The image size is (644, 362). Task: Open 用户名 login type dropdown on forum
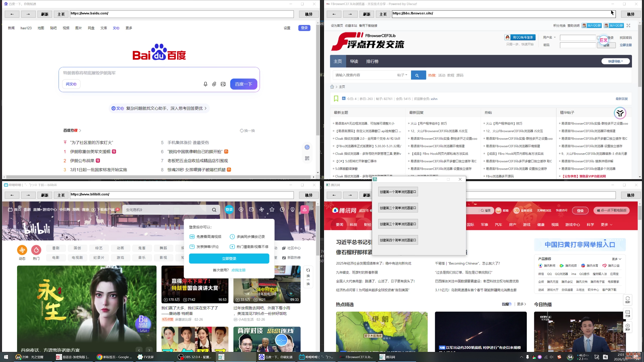pos(549,37)
